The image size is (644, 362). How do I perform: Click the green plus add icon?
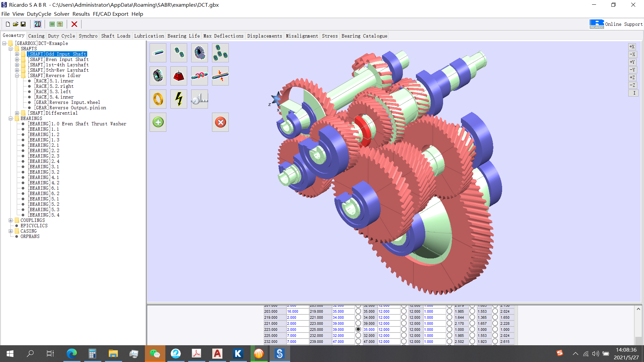[158, 122]
